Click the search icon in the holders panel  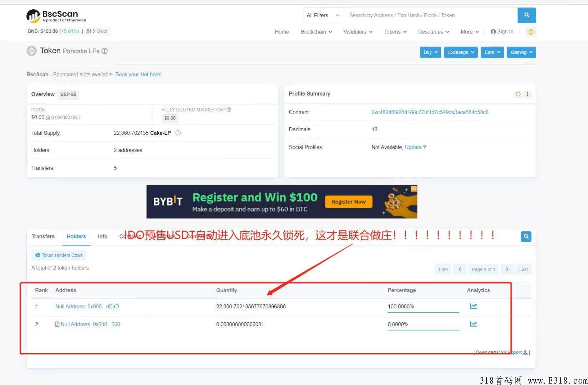(526, 236)
